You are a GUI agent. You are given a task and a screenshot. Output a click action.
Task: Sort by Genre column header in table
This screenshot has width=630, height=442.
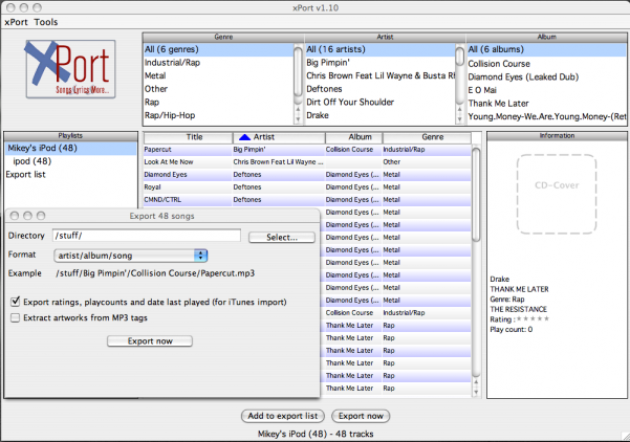[x=427, y=137]
